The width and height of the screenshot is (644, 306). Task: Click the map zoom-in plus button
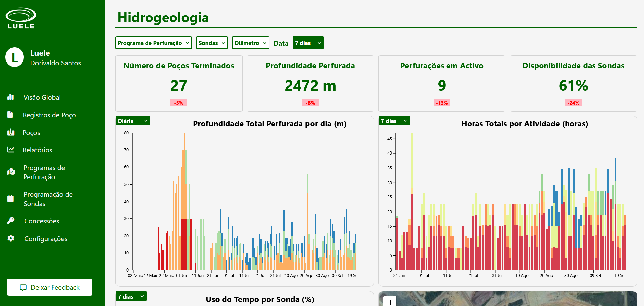390,302
